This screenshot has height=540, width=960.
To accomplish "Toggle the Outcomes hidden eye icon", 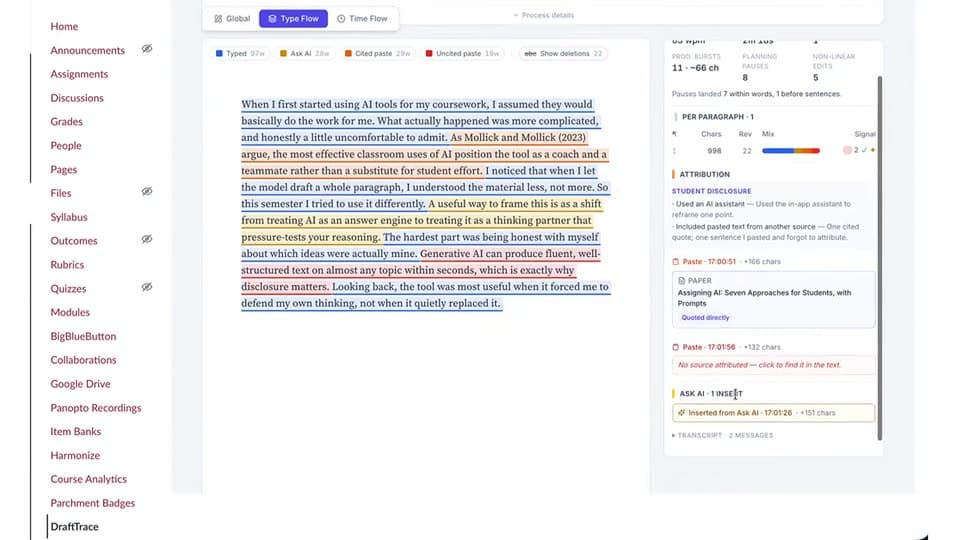I will point(147,239).
